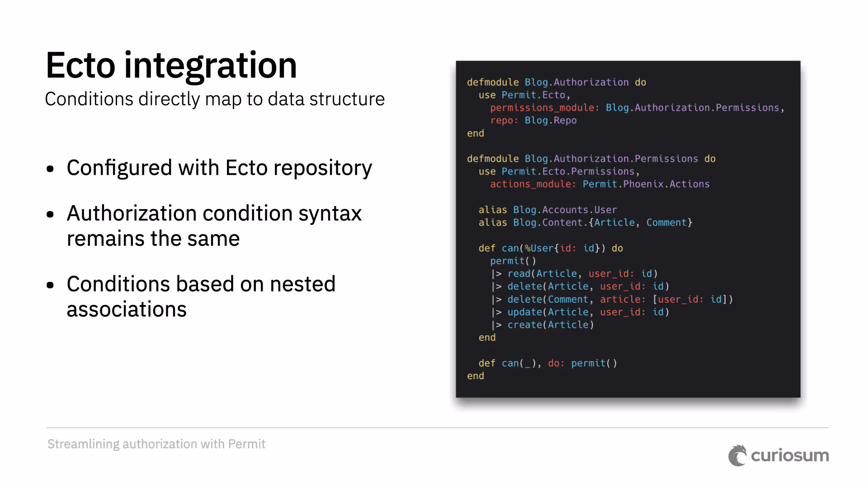Image resolution: width=868 pixels, height=488 pixels.
Task: Click the Ecto integration slide title
Action: [x=171, y=66]
